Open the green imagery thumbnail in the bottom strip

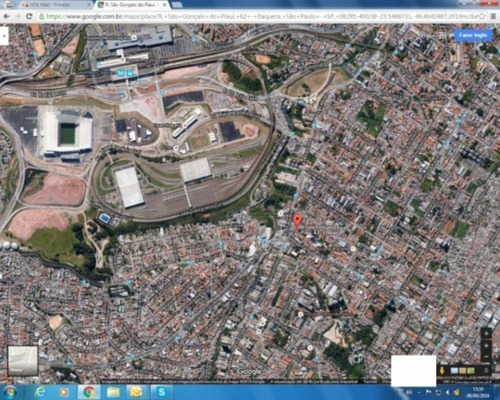[x=471, y=370]
